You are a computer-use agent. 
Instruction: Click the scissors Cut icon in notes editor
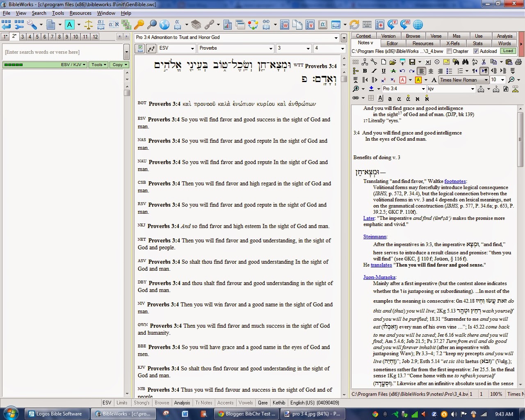pyautogui.click(x=484, y=62)
